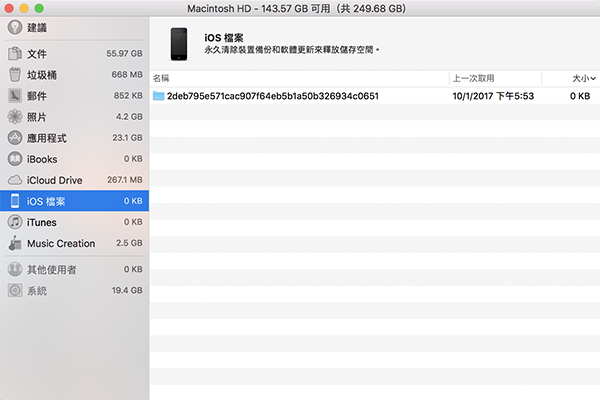Click the iPhone image in the header
The image size is (600, 400).
pos(179,44)
